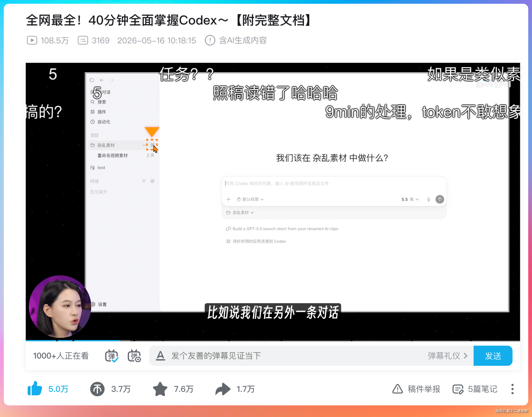532x417 pixels.
Task: Open the 5篇笔记 notes button
Action: pos(475,389)
